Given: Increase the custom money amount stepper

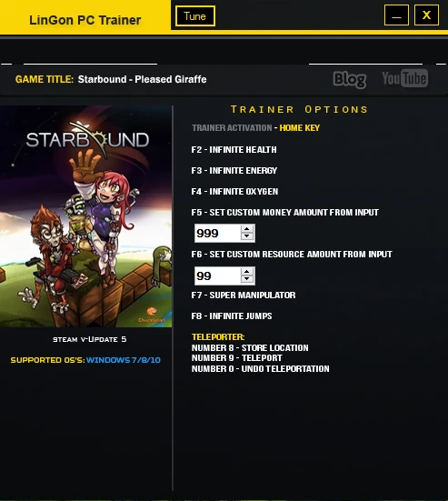Looking at the screenshot, I should 247,229.
